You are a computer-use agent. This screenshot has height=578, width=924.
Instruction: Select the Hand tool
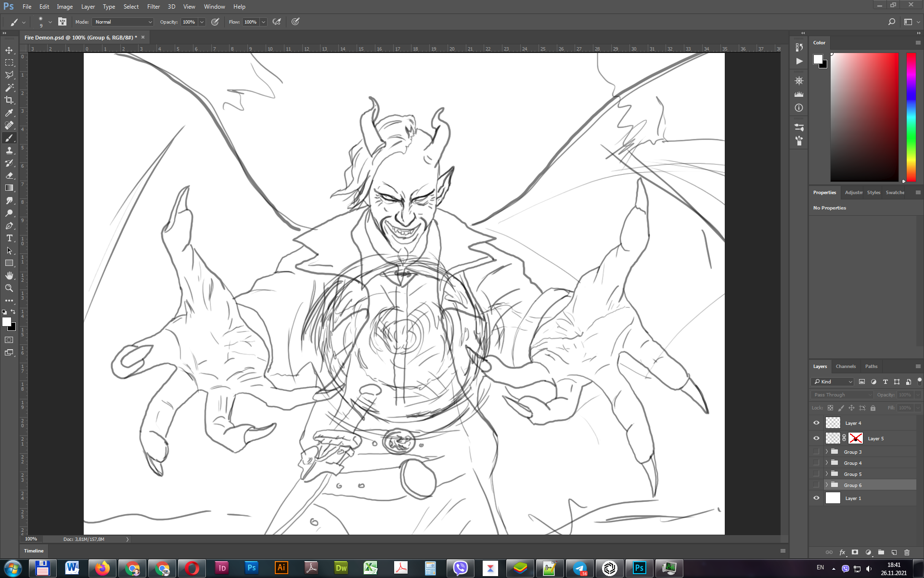coord(9,276)
